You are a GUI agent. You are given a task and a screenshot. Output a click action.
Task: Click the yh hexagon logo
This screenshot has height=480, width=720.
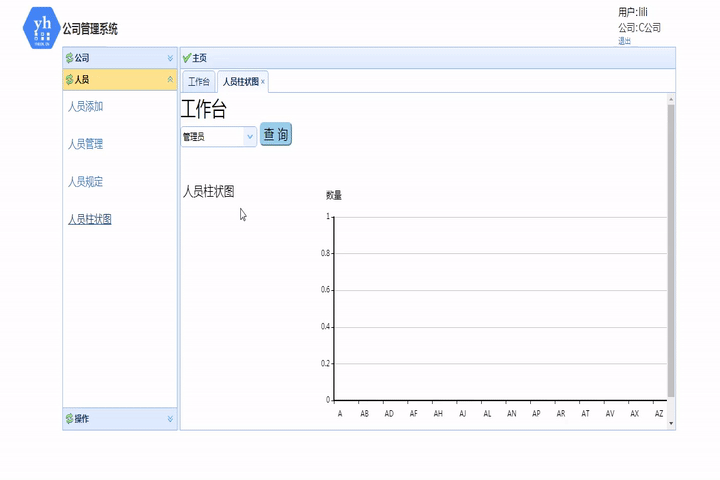tap(41, 28)
